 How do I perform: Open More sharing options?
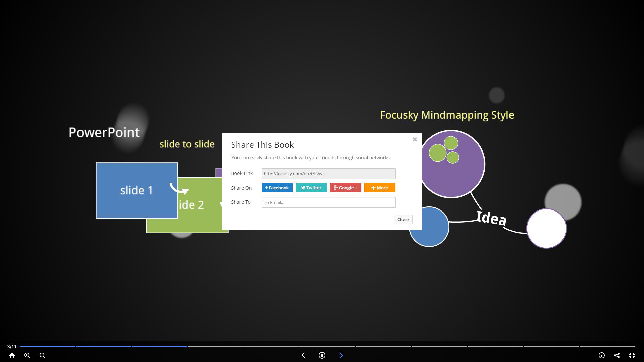click(380, 188)
